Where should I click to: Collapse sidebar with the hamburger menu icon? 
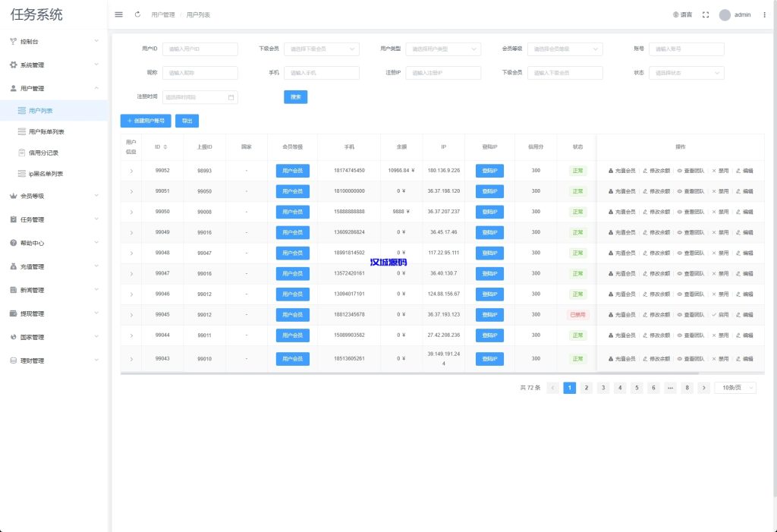118,14
